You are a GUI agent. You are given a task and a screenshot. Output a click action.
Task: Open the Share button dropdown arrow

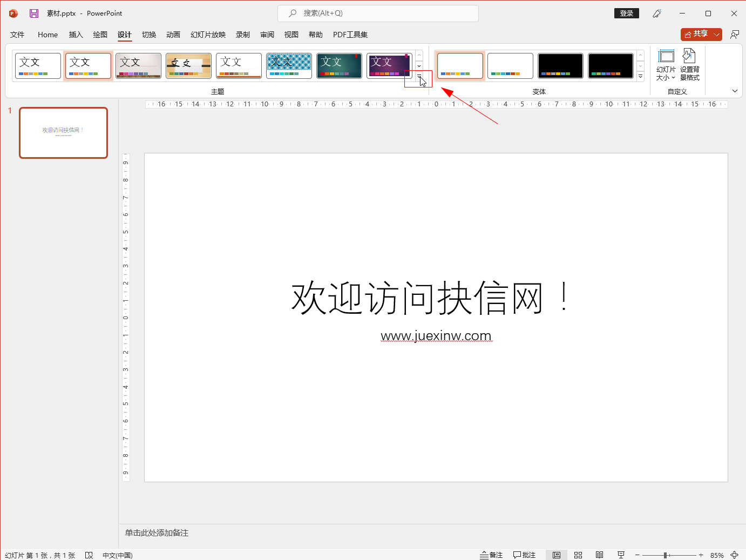[x=717, y=34]
